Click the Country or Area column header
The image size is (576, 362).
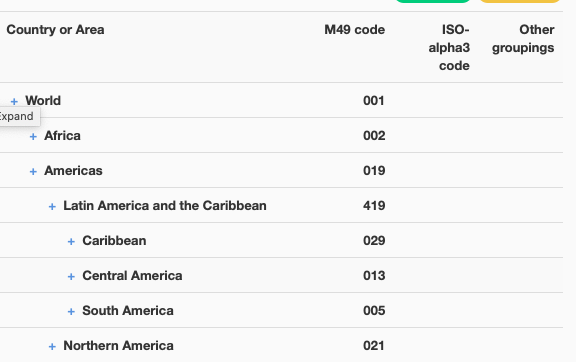(x=55, y=29)
